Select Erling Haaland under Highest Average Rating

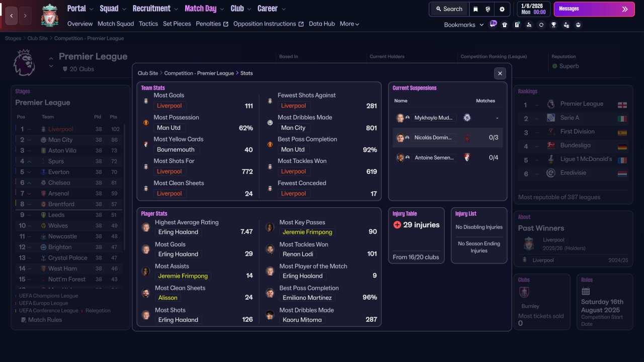point(178,232)
